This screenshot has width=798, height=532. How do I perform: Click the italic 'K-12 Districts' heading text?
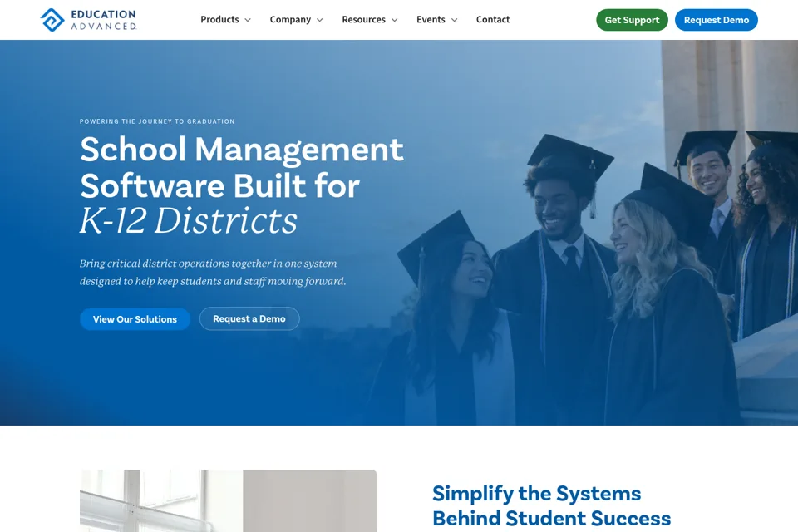189,221
